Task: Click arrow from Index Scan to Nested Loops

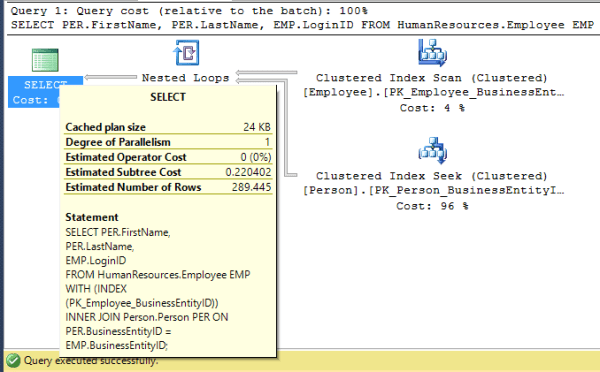Action: pos(266,72)
